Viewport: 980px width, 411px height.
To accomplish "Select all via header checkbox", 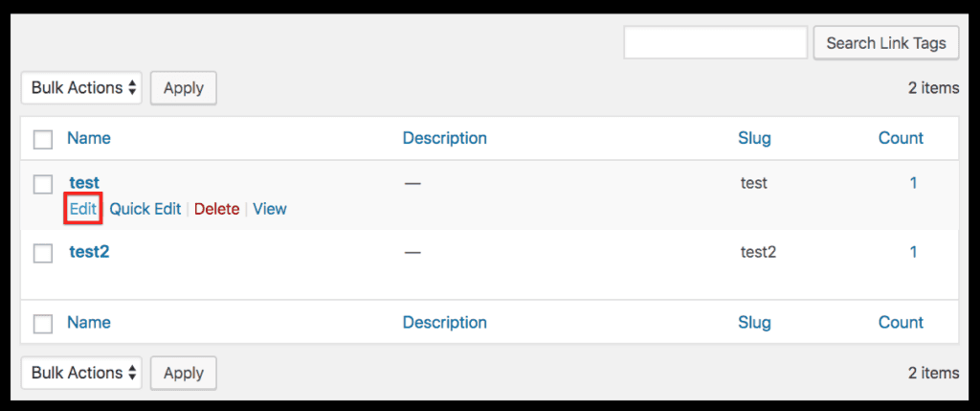I will 43,139.
